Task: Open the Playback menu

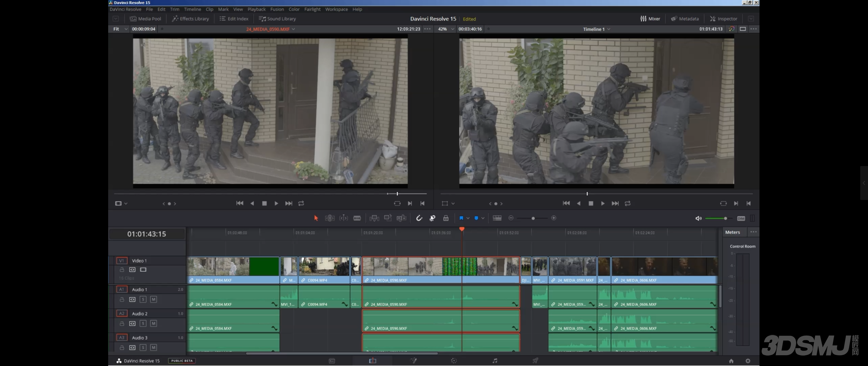Action: point(256,9)
